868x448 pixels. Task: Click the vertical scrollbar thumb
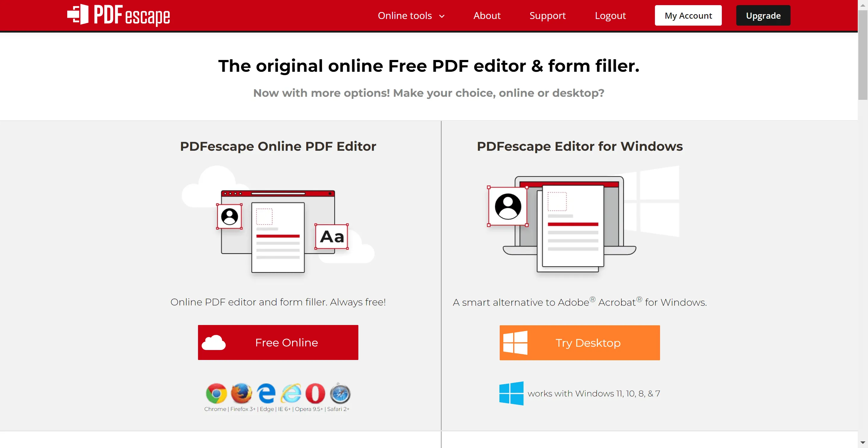coord(863,55)
